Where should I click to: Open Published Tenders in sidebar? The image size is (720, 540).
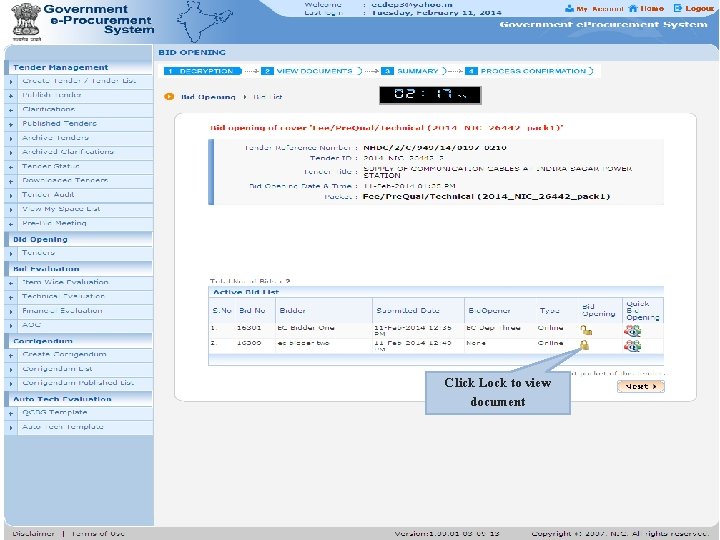pyautogui.click(x=59, y=124)
